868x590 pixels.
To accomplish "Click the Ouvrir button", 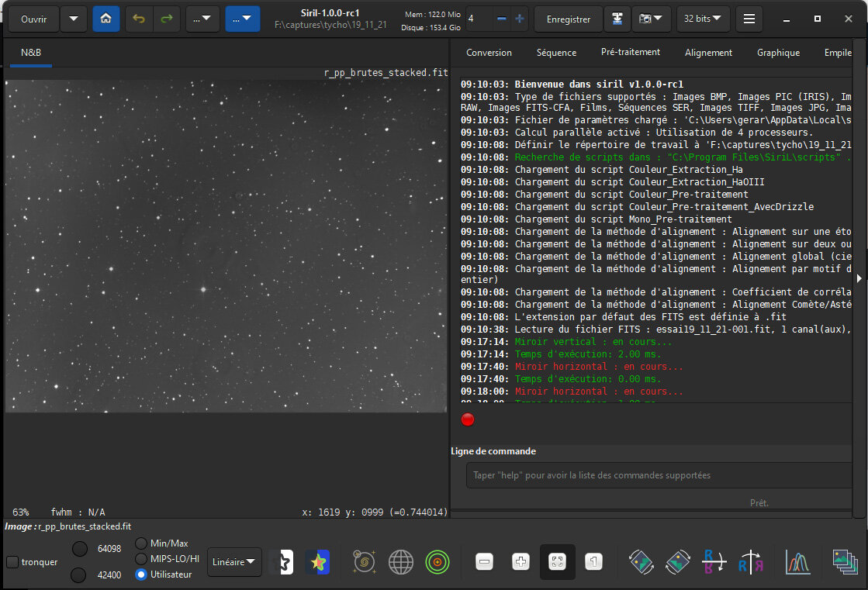I will 34,19.
